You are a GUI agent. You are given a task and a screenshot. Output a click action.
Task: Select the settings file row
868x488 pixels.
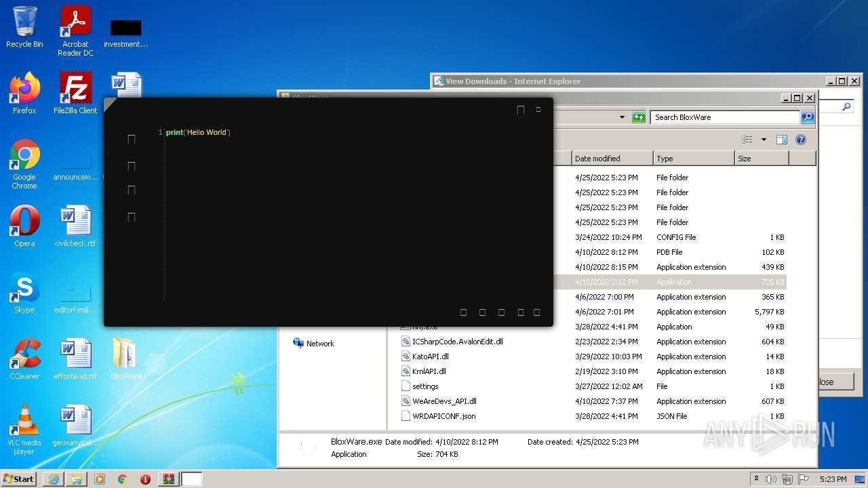(593, 386)
